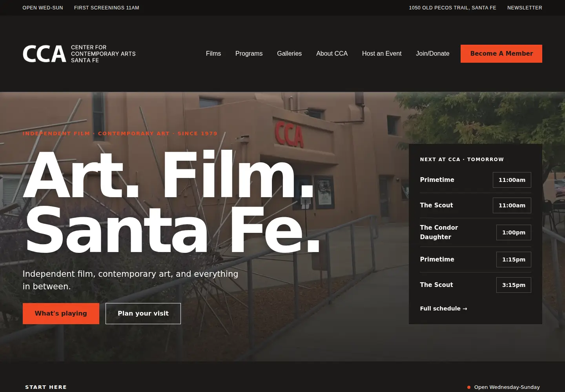Viewport: 565px width, 392px height.
Task: Open the Primetime title beside 11:00am
Action: pyautogui.click(x=437, y=180)
